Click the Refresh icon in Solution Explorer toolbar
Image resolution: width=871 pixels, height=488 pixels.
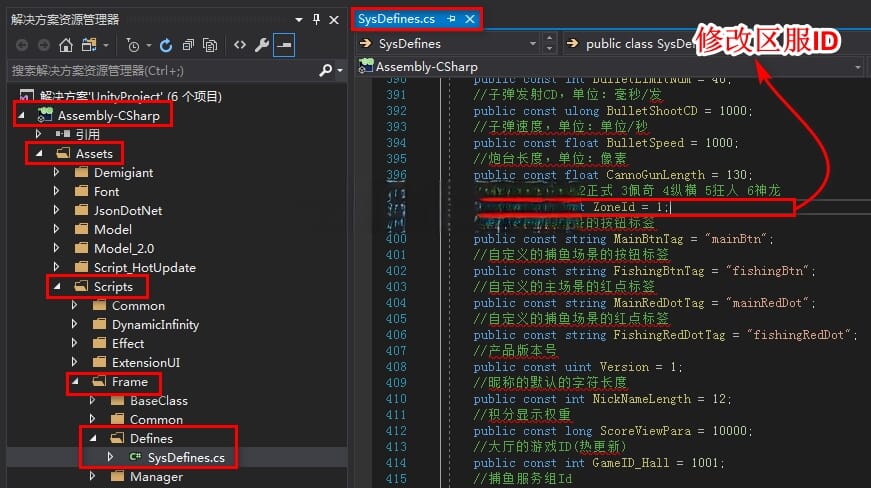tap(165, 45)
